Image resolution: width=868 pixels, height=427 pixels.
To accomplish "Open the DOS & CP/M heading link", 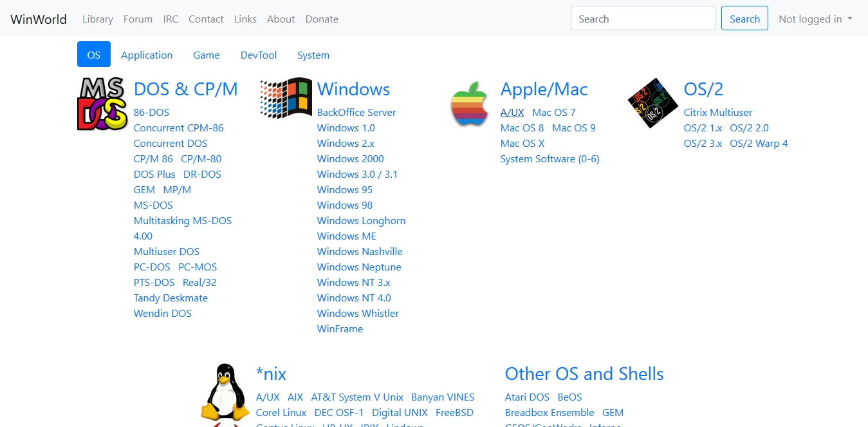I will pyautogui.click(x=186, y=89).
